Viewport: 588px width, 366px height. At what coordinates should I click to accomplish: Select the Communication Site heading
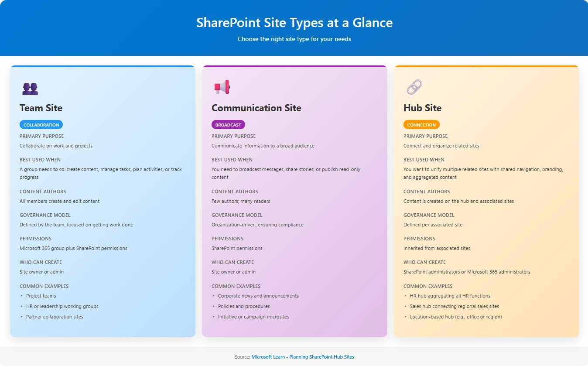[256, 108]
